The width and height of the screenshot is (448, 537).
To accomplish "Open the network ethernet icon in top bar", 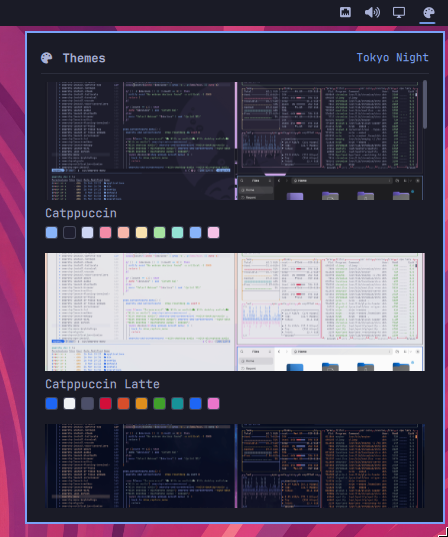I will [x=345, y=13].
